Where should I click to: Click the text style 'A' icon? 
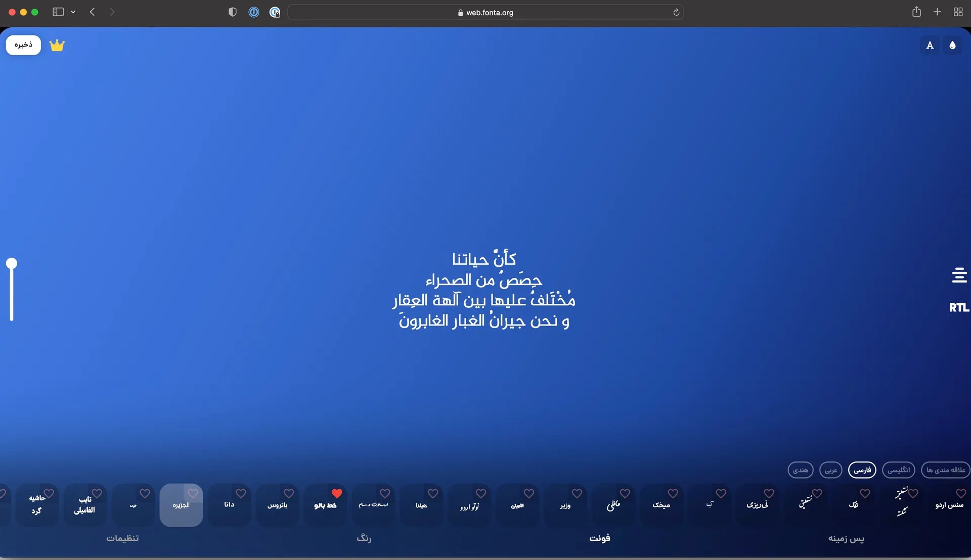(930, 45)
